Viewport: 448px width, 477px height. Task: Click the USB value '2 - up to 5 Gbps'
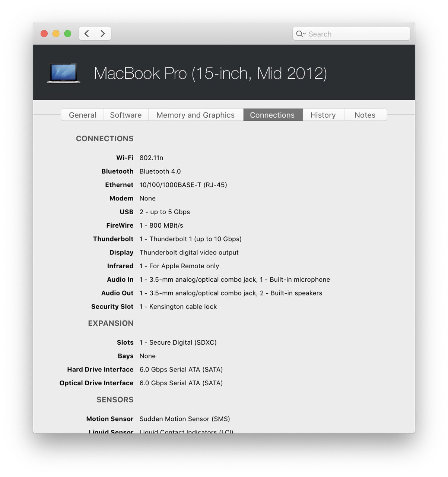(165, 212)
